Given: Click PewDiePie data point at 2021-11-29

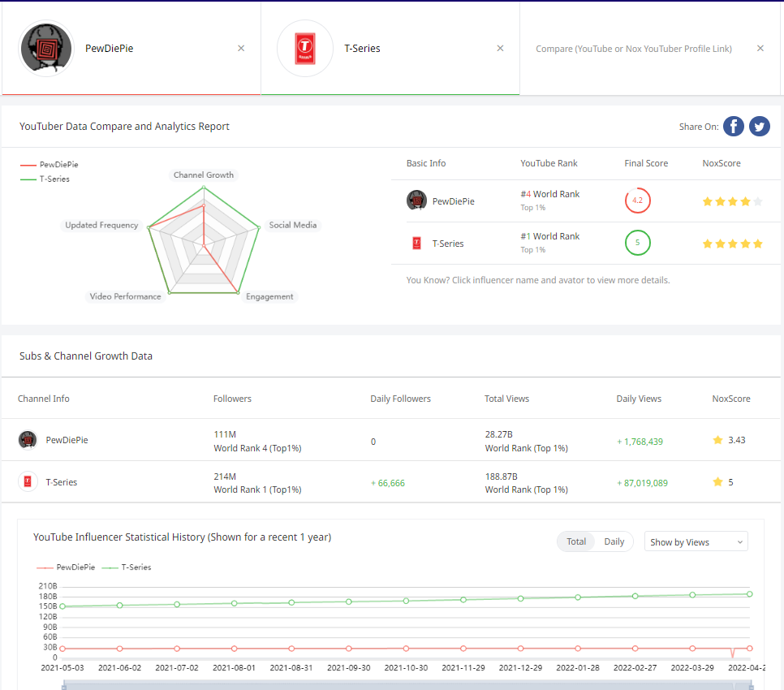Looking at the screenshot, I should (463, 649).
